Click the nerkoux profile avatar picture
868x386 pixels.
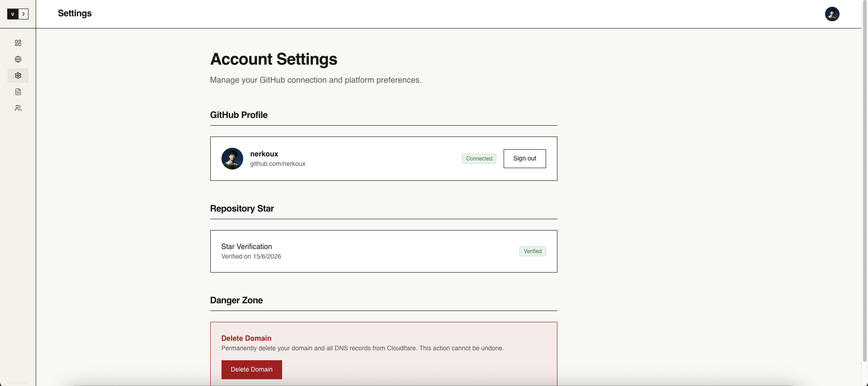tap(232, 159)
